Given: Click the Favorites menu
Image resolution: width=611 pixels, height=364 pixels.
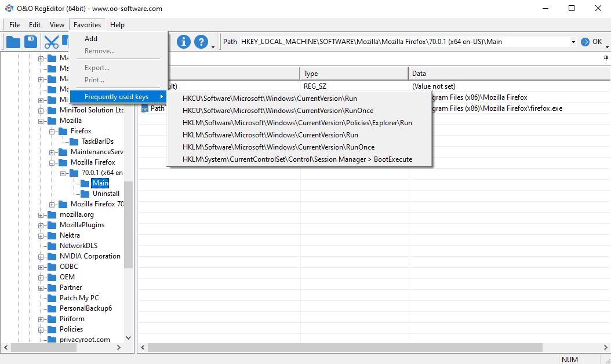Looking at the screenshot, I should click(x=88, y=24).
